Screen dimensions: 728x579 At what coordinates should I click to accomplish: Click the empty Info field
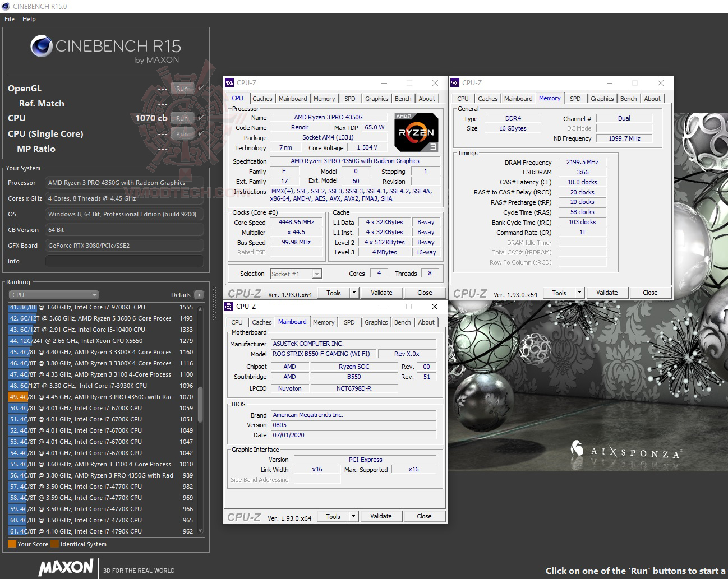[x=124, y=261]
